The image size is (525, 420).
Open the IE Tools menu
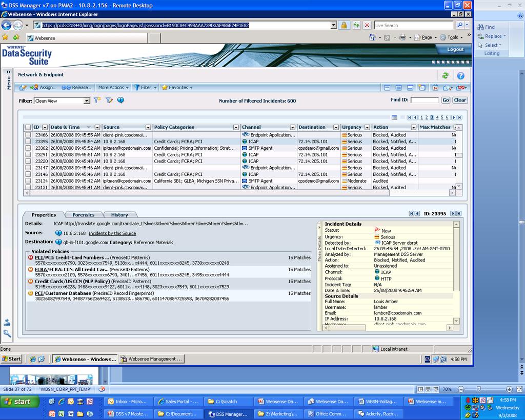click(x=451, y=37)
